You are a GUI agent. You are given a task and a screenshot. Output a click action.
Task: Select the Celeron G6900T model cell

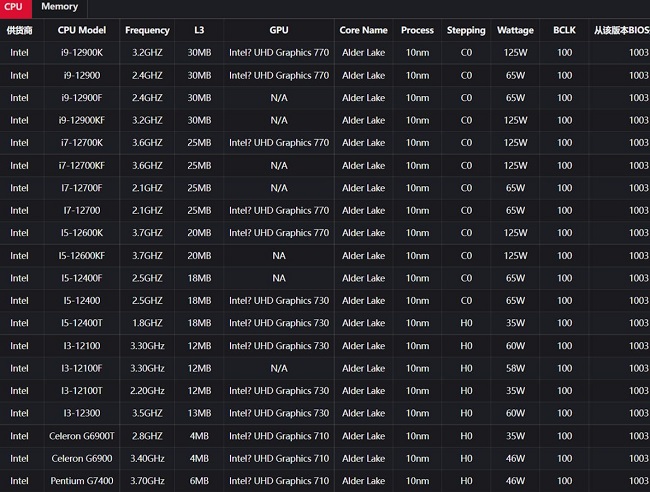click(82, 436)
